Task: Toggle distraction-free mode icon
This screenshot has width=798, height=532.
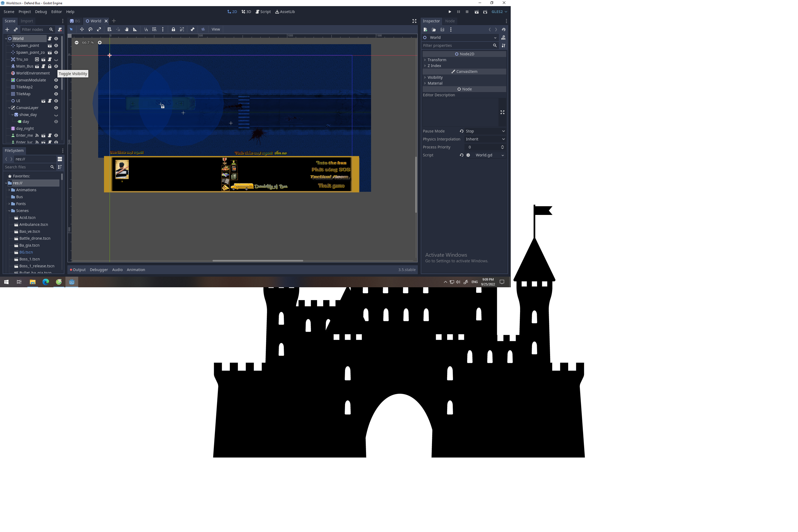Action: click(414, 21)
